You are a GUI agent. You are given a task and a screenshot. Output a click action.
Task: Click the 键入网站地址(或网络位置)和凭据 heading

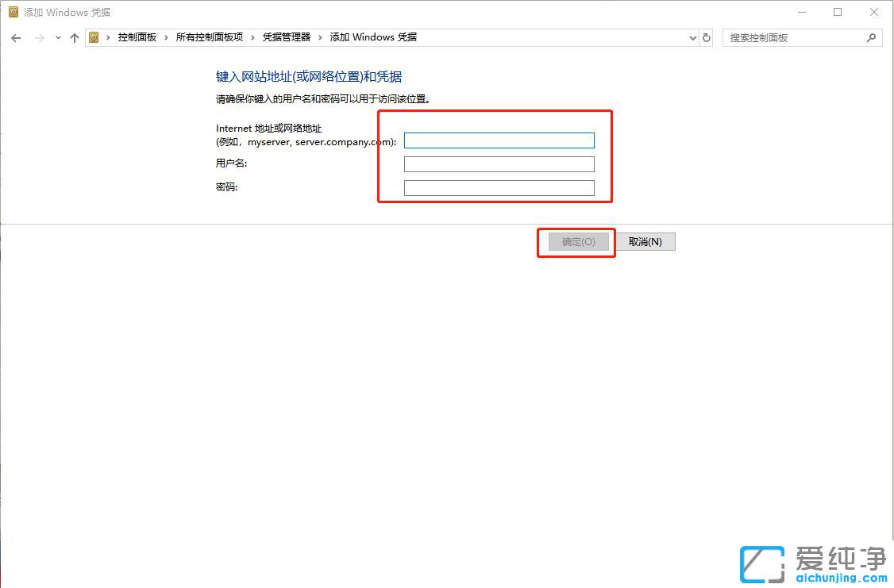coord(308,76)
